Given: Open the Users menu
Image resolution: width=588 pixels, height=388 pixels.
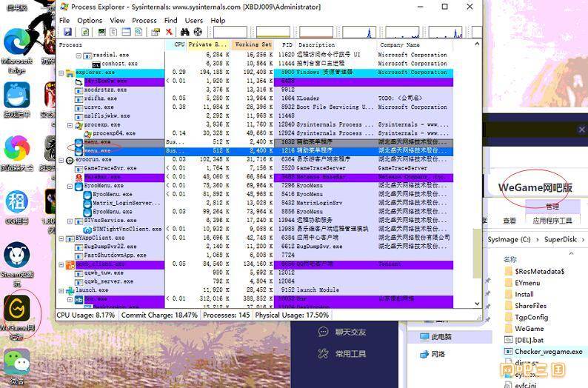Looking at the screenshot, I should coord(194,20).
